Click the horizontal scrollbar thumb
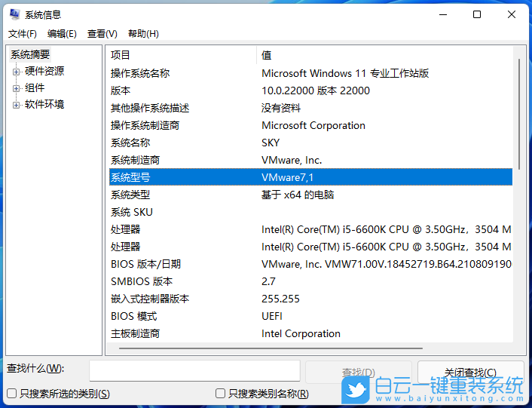 point(271,348)
